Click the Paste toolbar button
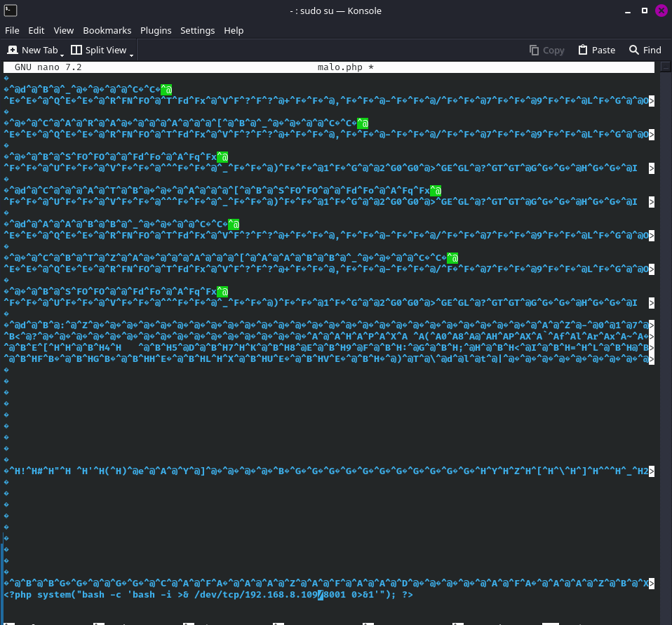672x625 pixels. click(x=596, y=51)
